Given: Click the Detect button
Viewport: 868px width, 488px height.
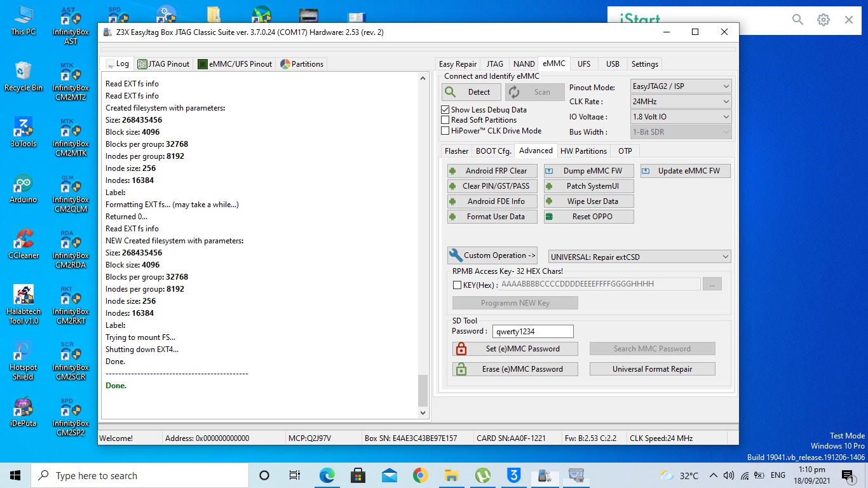Looking at the screenshot, I should tap(471, 92).
